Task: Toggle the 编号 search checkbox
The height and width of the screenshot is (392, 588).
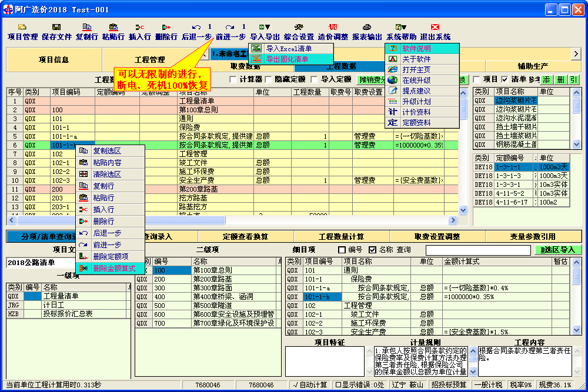Action: (x=342, y=250)
